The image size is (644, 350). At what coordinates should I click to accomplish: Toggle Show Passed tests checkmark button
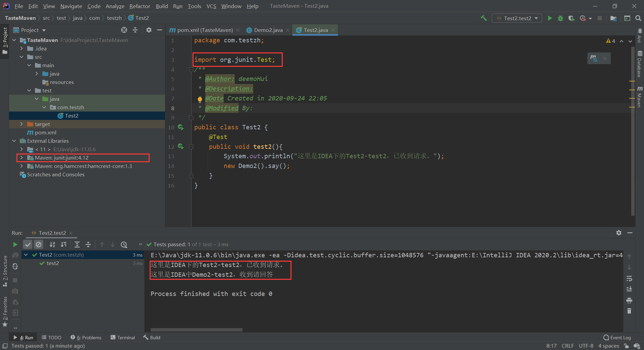(28, 245)
